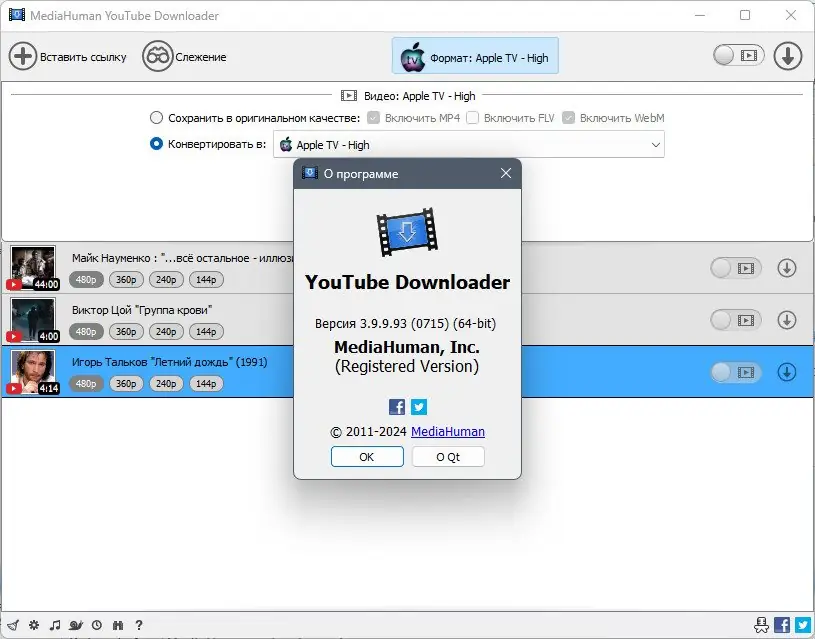This screenshot has height=639, width=815.
Task: Click the Twitter icon in the About dialog
Action: [x=419, y=407]
